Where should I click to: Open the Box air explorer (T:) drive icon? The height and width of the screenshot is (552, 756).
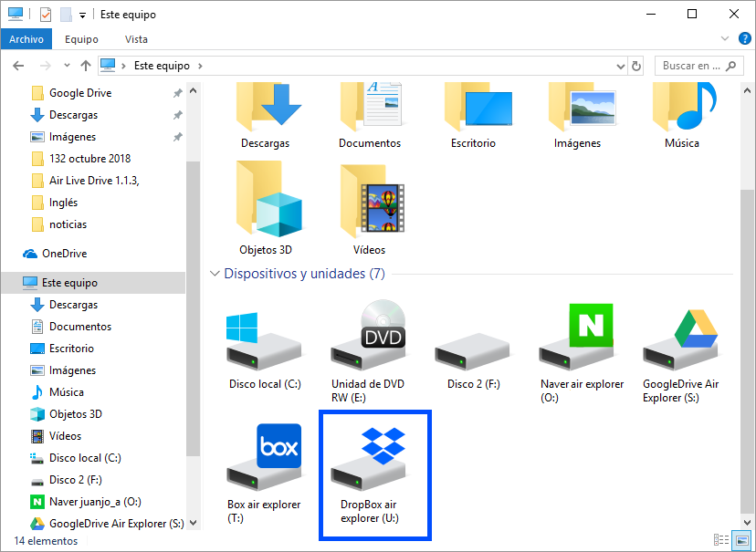click(x=264, y=458)
